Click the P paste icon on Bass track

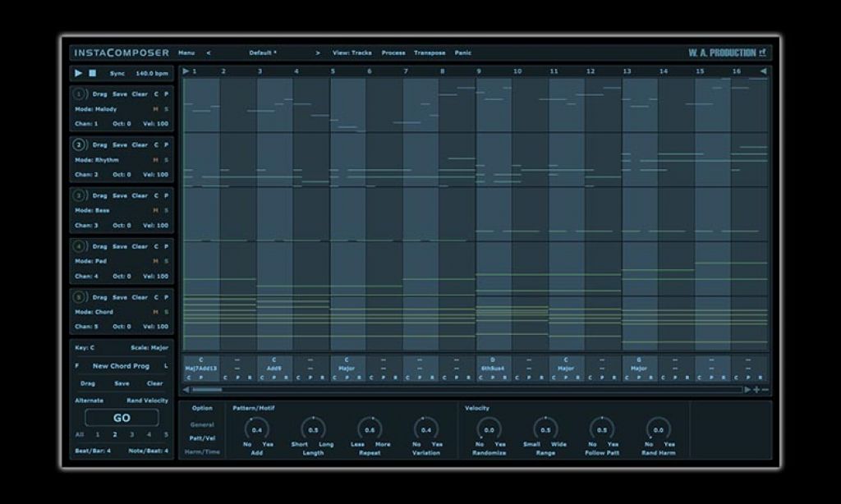click(x=166, y=195)
